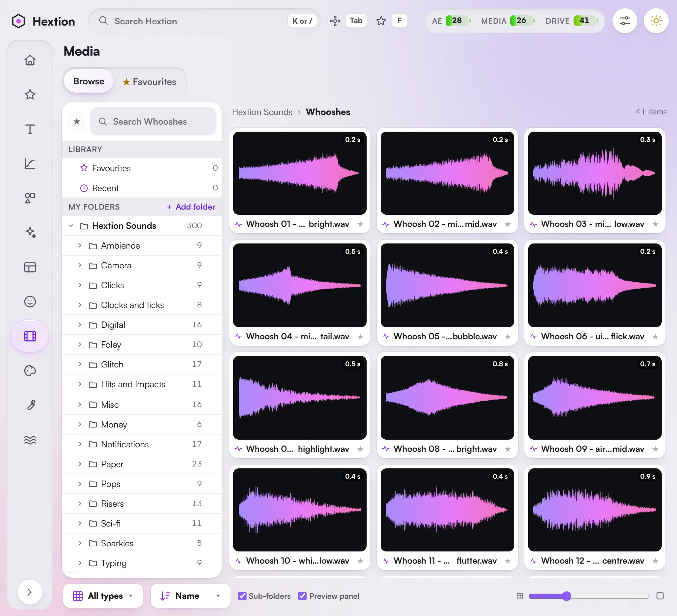Switch to the Browse tab
The height and width of the screenshot is (616, 677).
pos(89,81)
